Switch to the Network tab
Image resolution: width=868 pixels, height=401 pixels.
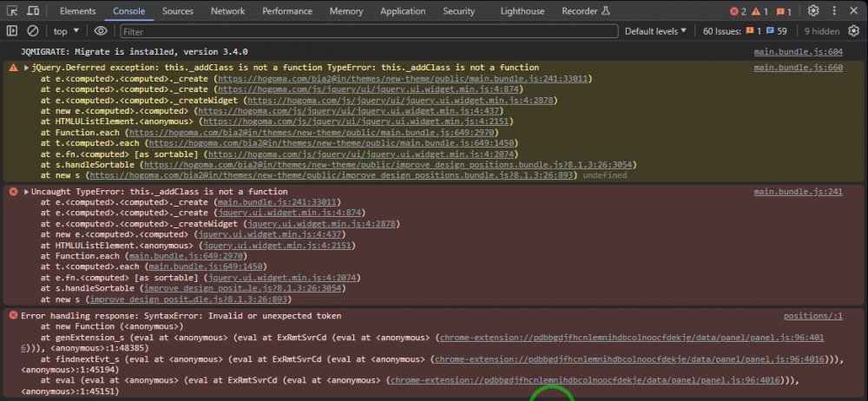coord(227,11)
